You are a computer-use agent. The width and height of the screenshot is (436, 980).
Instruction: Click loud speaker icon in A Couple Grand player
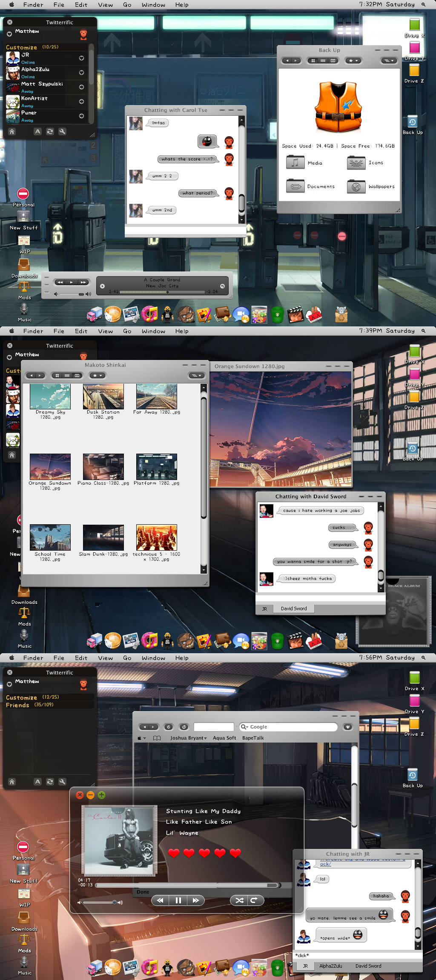click(88, 294)
